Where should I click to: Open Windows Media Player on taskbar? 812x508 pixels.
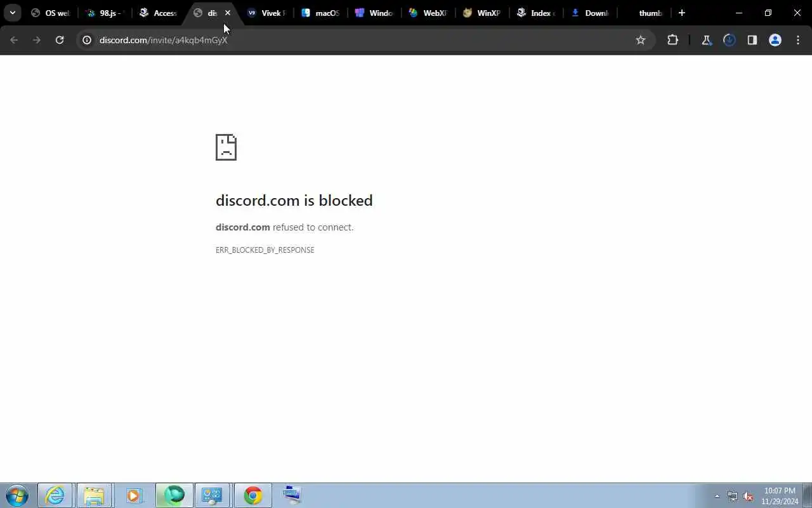coord(133,495)
